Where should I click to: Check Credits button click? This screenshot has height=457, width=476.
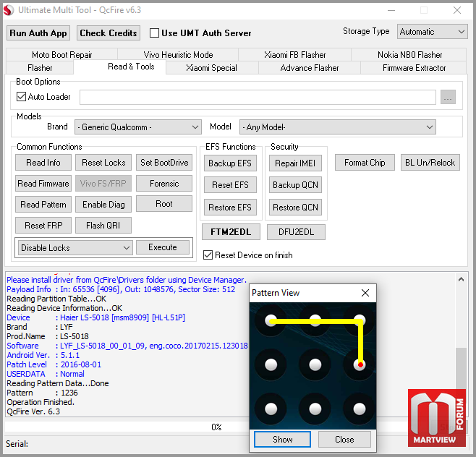pos(109,33)
